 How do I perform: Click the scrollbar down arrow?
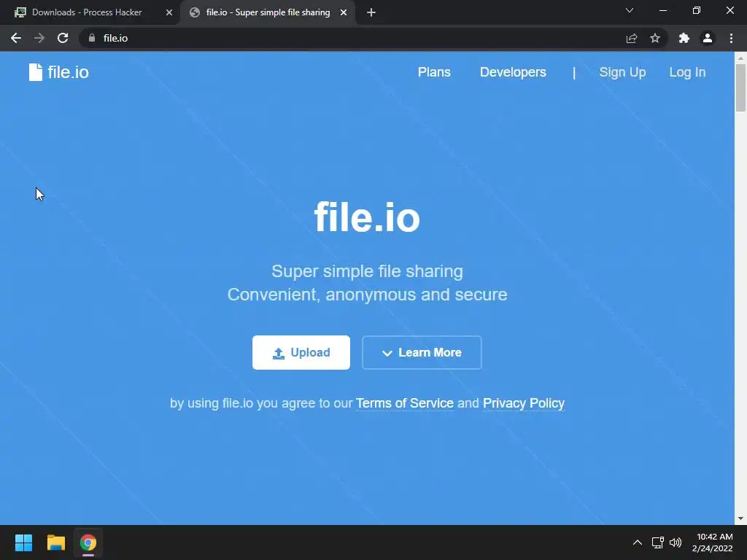(740, 518)
